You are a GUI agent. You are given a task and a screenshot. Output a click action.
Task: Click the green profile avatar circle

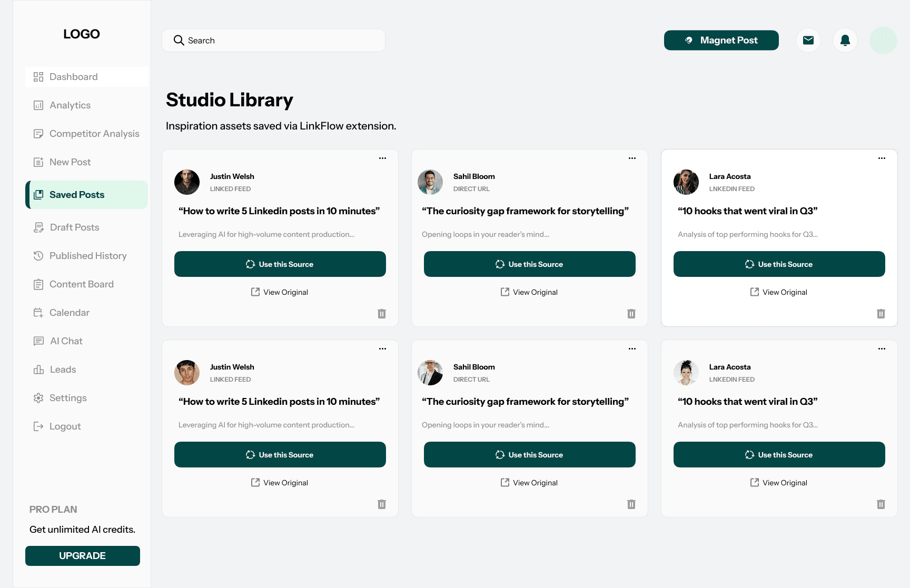(883, 41)
